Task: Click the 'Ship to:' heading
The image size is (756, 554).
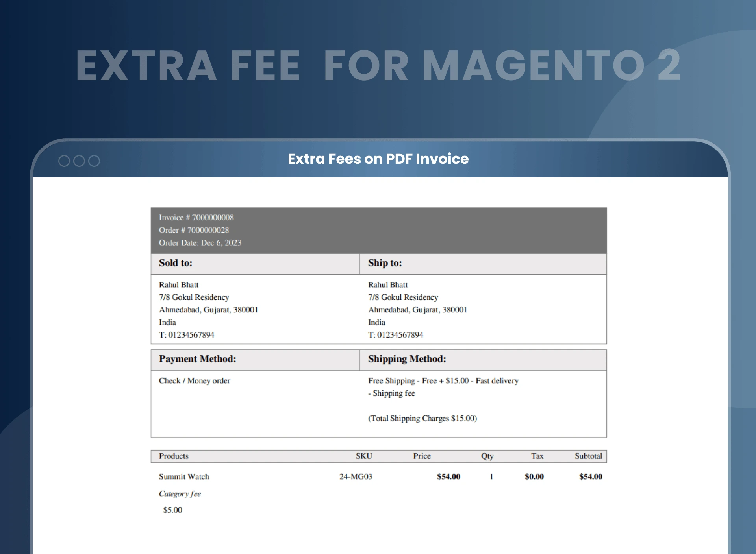Action: click(385, 263)
